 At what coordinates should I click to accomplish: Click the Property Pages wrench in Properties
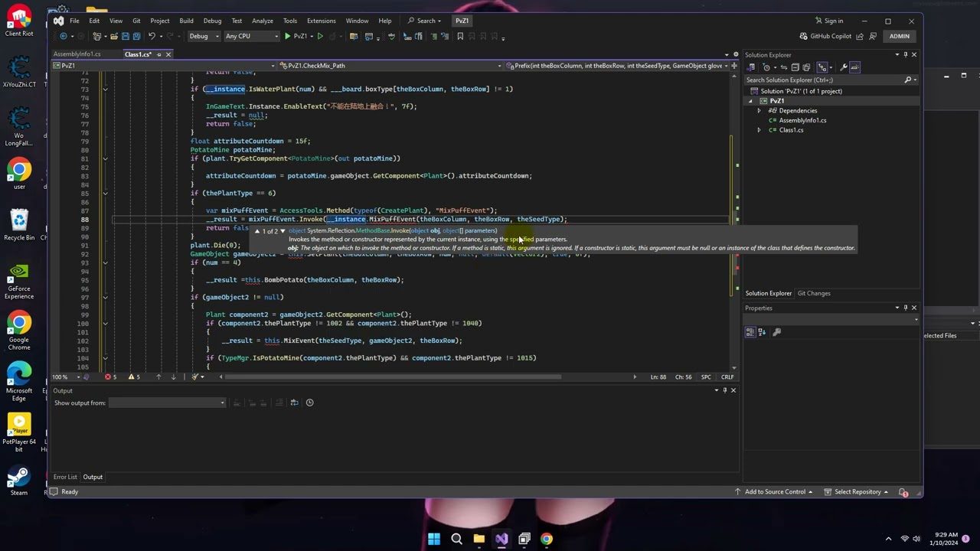click(x=777, y=331)
